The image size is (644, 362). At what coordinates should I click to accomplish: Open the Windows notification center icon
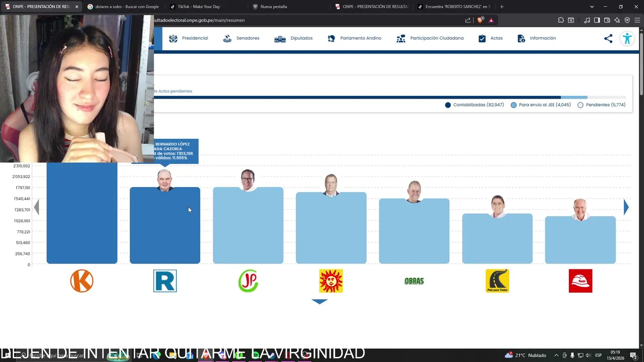633,355
